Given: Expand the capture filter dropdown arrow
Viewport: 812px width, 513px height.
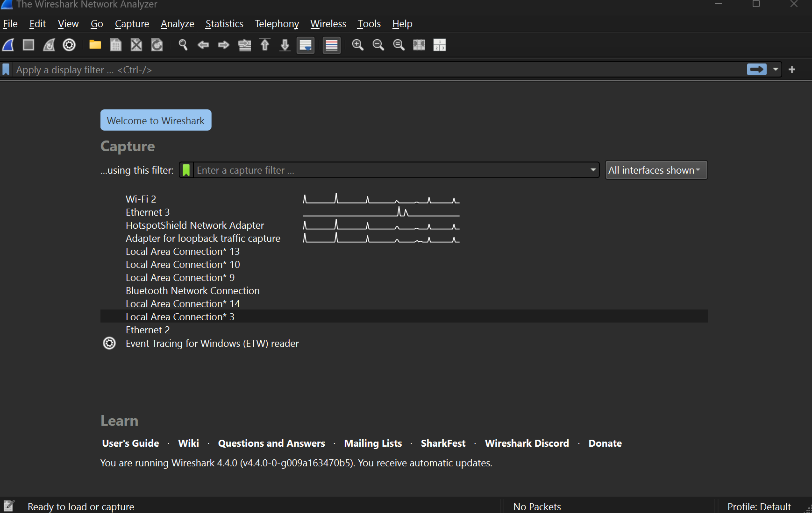Looking at the screenshot, I should click(593, 170).
